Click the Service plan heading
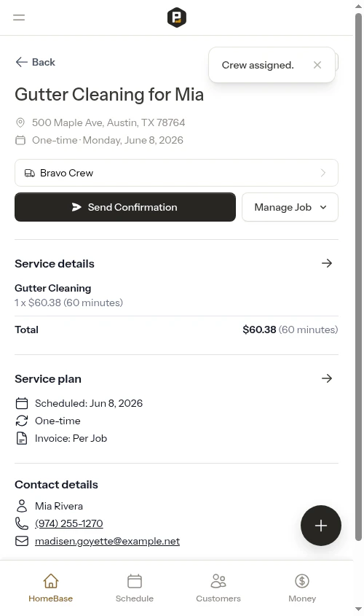 (x=48, y=379)
